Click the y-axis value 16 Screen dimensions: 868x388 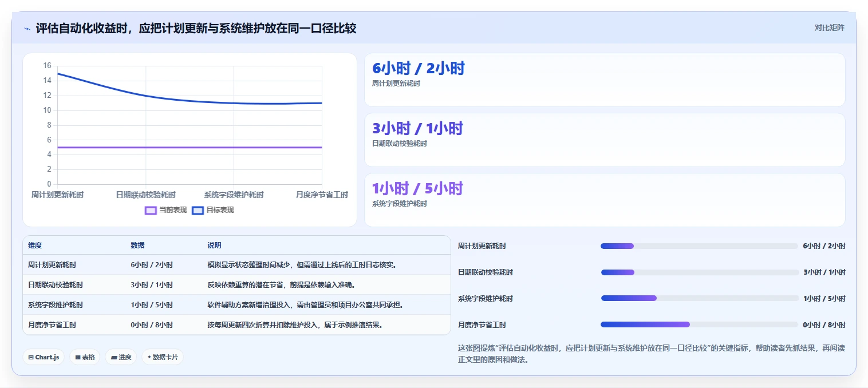48,66
